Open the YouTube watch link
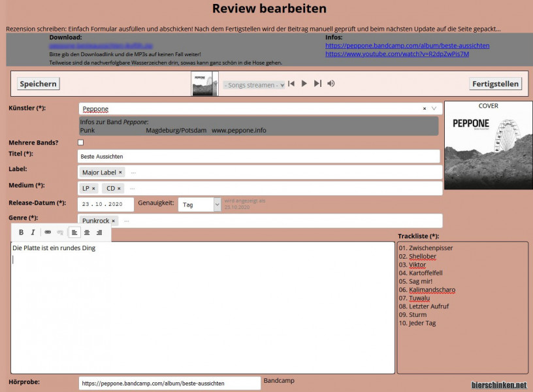 [x=397, y=54]
